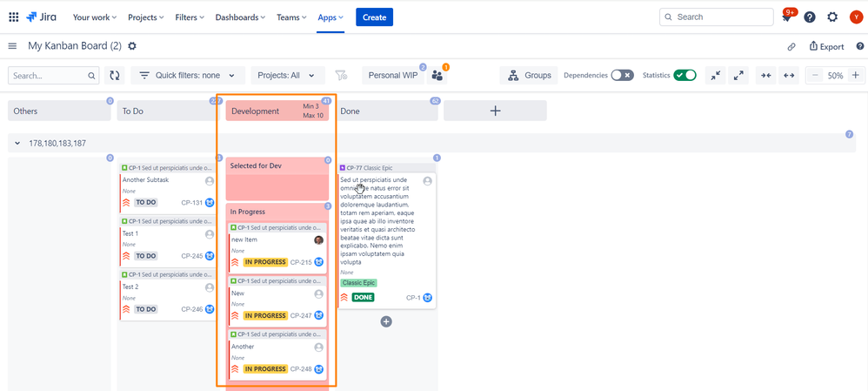
Task: Open the help question mark icon
Action: 810,17
